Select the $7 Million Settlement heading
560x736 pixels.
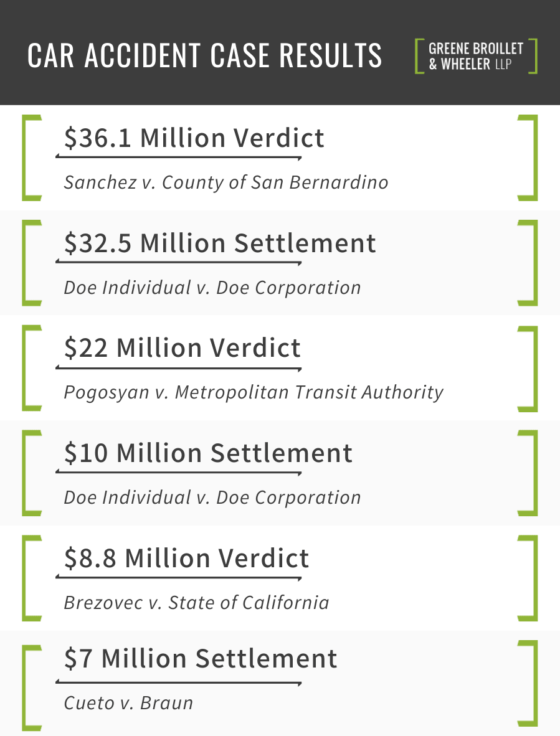click(201, 659)
